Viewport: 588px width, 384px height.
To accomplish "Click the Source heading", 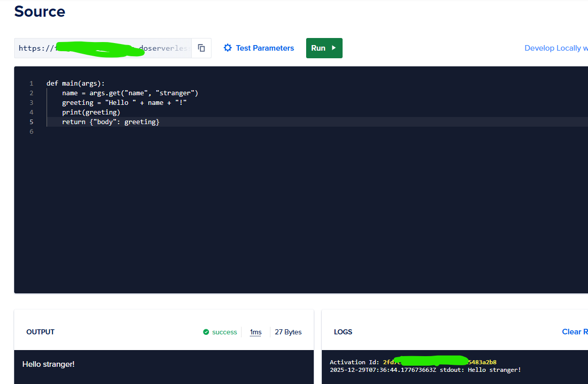I will click(x=40, y=12).
